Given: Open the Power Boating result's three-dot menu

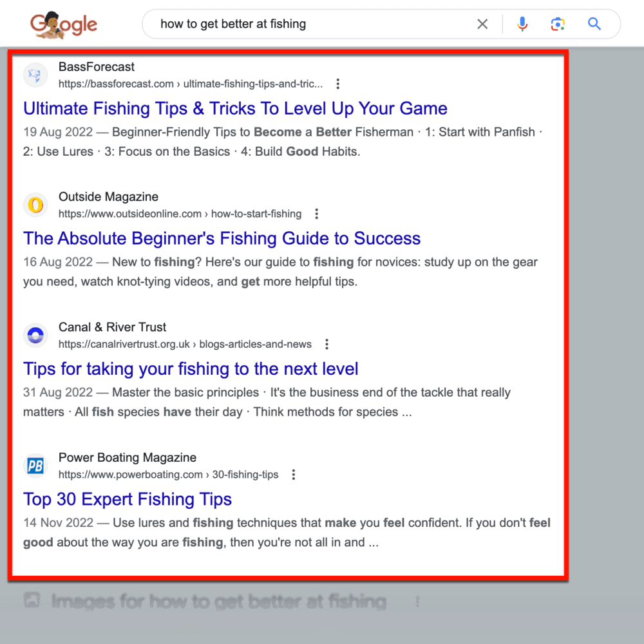Looking at the screenshot, I should (x=293, y=474).
